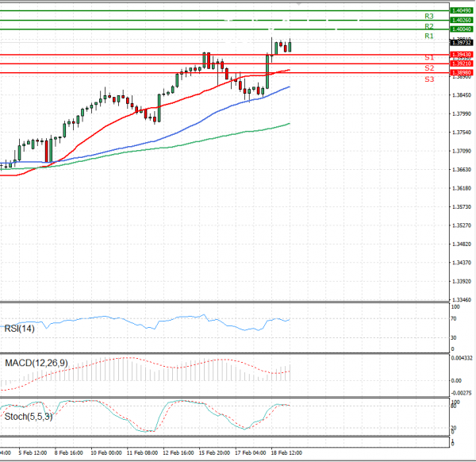The width and height of the screenshot is (476, 462).
Task: Click the R1 resistance label
Action: tap(429, 36)
